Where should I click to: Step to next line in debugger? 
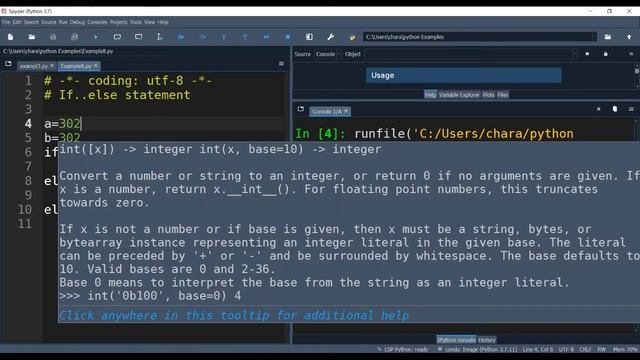tap(202, 37)
